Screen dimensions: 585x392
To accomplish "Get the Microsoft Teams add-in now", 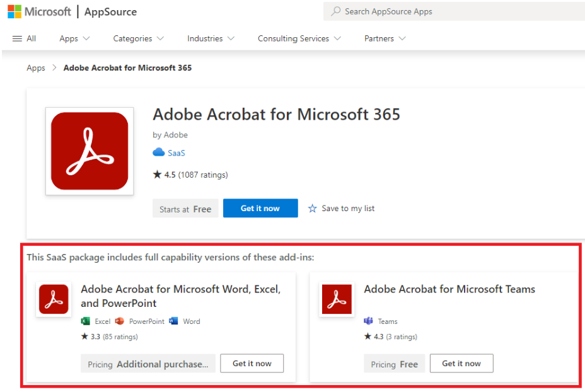I will click(x=461, y=363).
